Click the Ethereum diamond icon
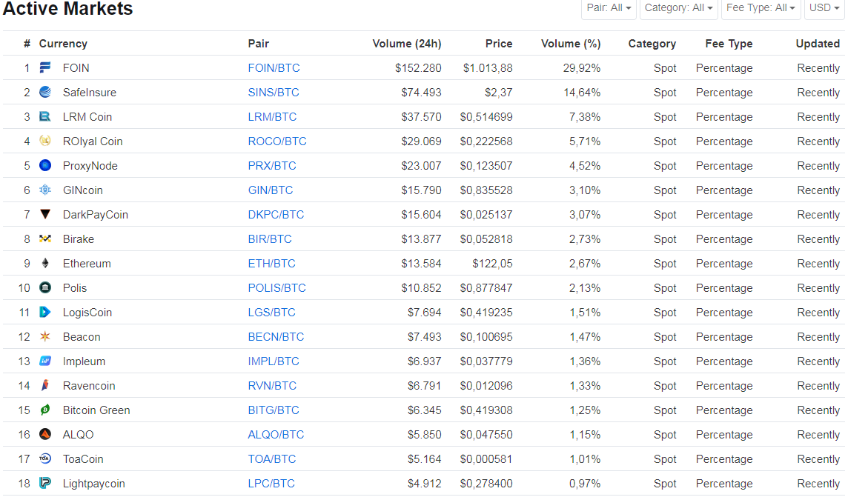The height and width of the screenshot is (497, 868). (45, 263)
